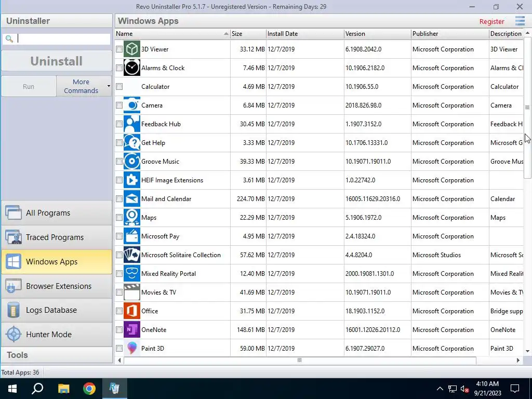
Task: Click the Groove Music app icon
Action: (x=131, y=161)
